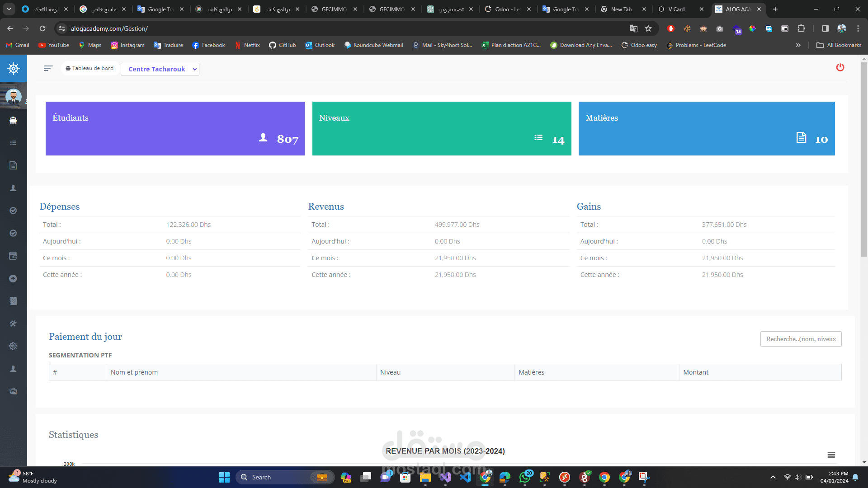Show hidden bookmarks with the double chevron
Image resolution: width=868 pixels, height=488 pixels.
point(798,45)
